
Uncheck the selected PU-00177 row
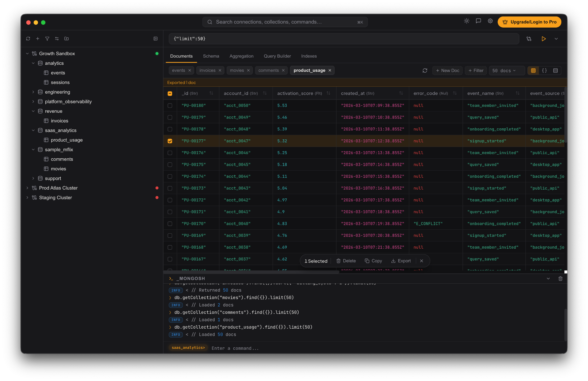tap(170, 141)
